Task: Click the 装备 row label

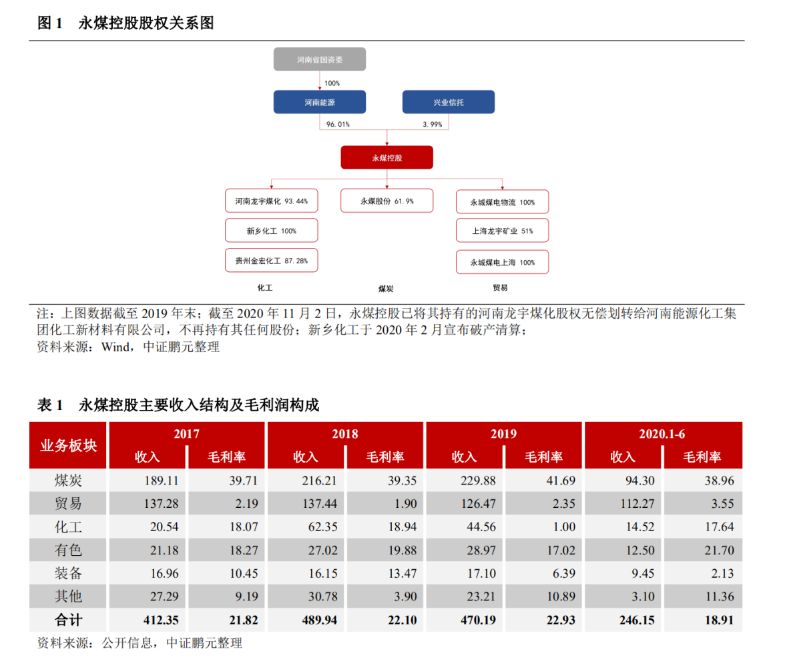Action: 68,573
